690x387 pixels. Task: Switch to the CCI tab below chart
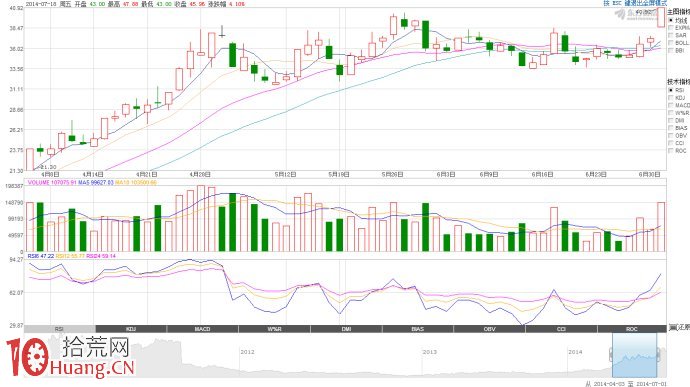(x=561, y=329)
